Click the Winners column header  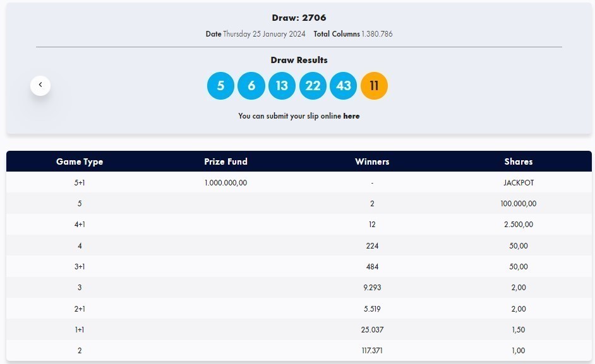pyautogui.click(x=372, y=161)
